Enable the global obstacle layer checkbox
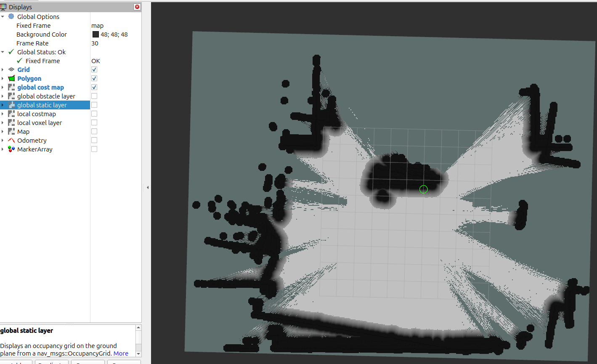The image size is (597, 364). 94,96
